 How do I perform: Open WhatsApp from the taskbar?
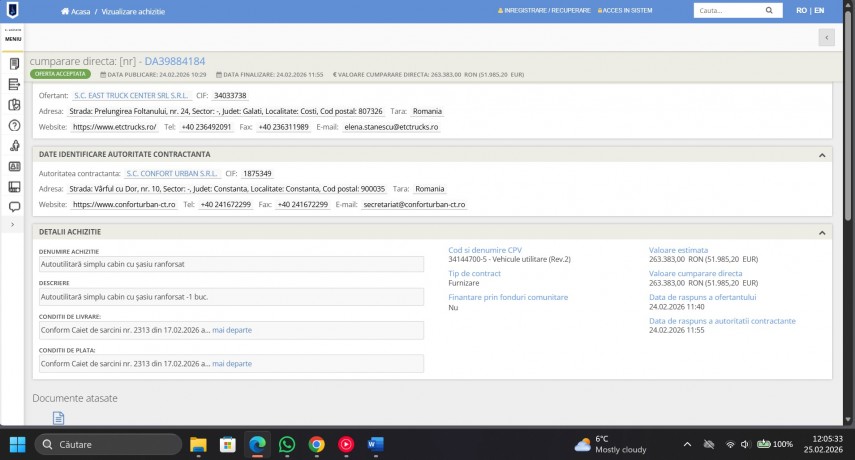(x=286, y=444)
